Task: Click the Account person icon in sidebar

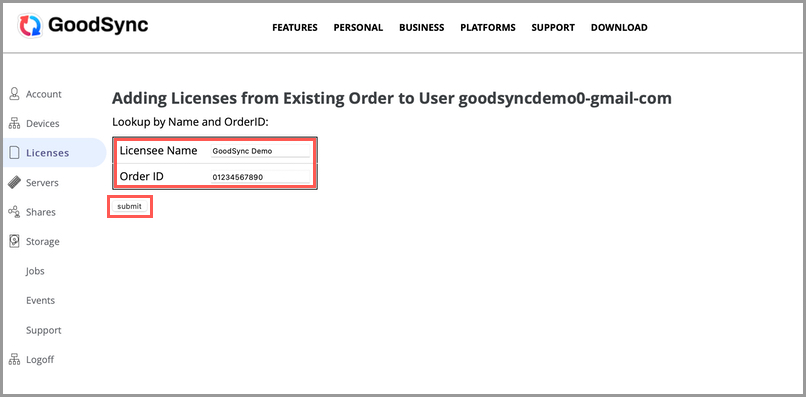Action: tap(14, 94)
